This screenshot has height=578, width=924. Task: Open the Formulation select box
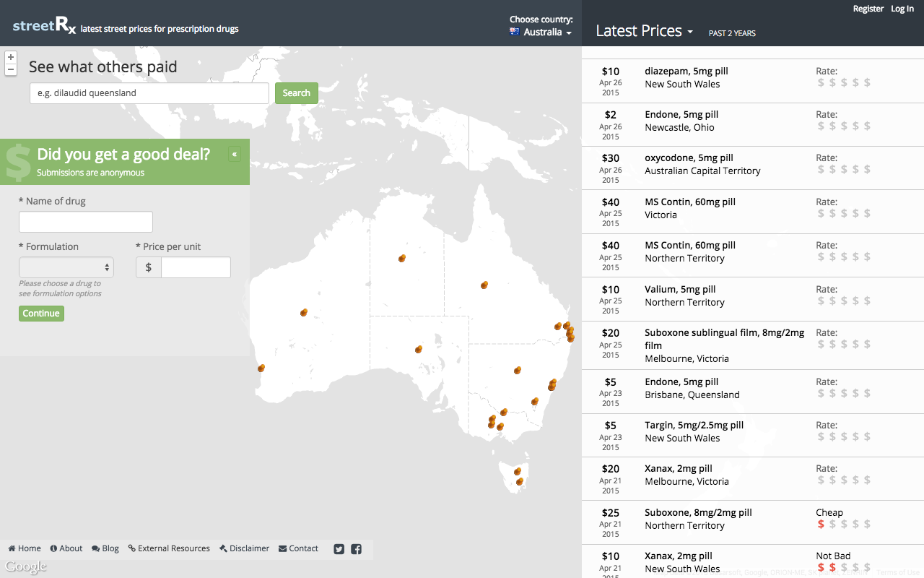tap(66, 267)
